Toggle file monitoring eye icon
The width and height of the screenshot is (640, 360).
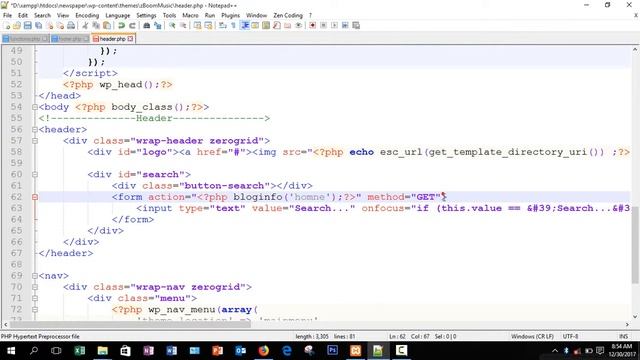[298, 25]
